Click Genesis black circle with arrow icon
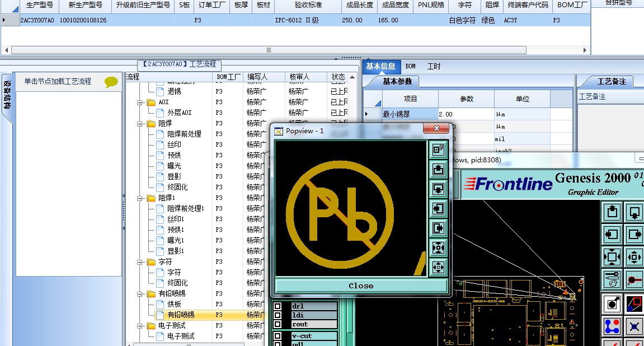This screenshot has height=346, width=644. tap(612, 304)
